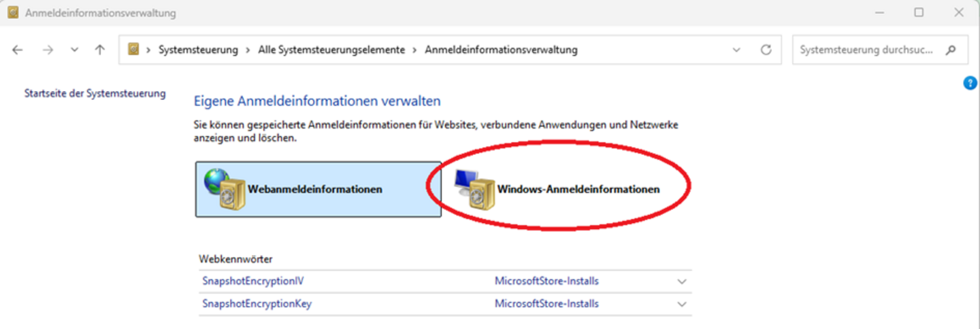Expand the SnapshotEncryptionIV row chevron
Image resolution: width=980 pixels, height=329 pixels.
tap(683, 281)
